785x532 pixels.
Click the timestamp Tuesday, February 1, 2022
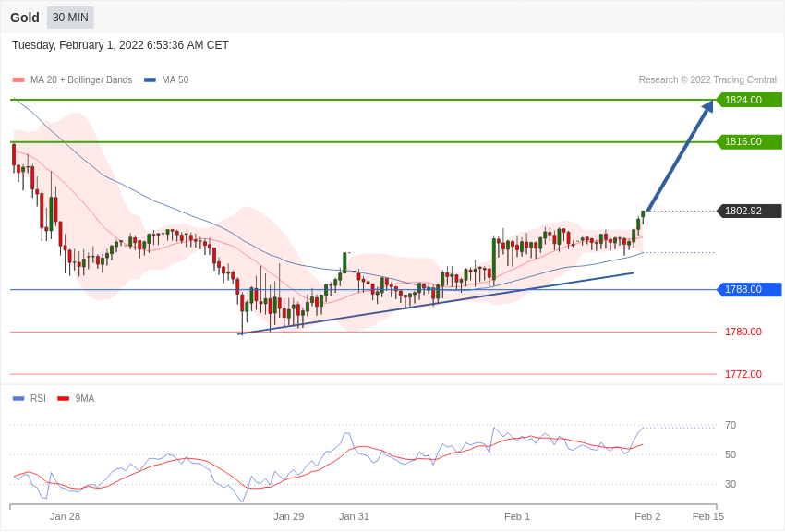[120, 45]
